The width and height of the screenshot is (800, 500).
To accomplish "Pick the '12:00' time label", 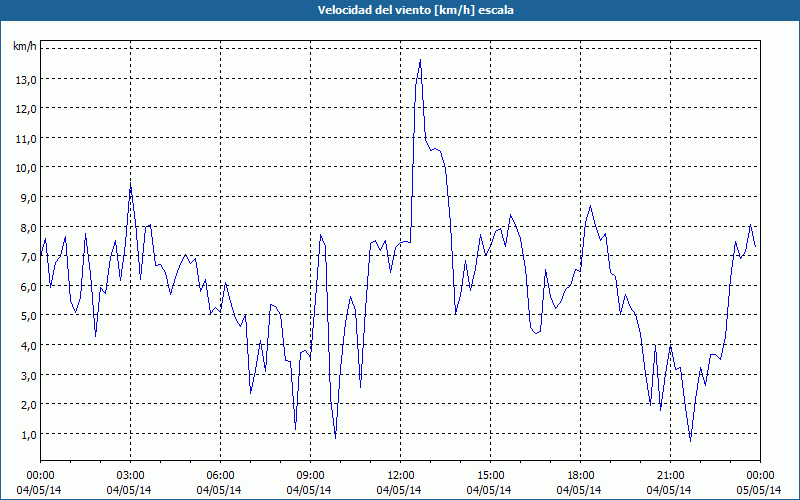I will [401, 476].
